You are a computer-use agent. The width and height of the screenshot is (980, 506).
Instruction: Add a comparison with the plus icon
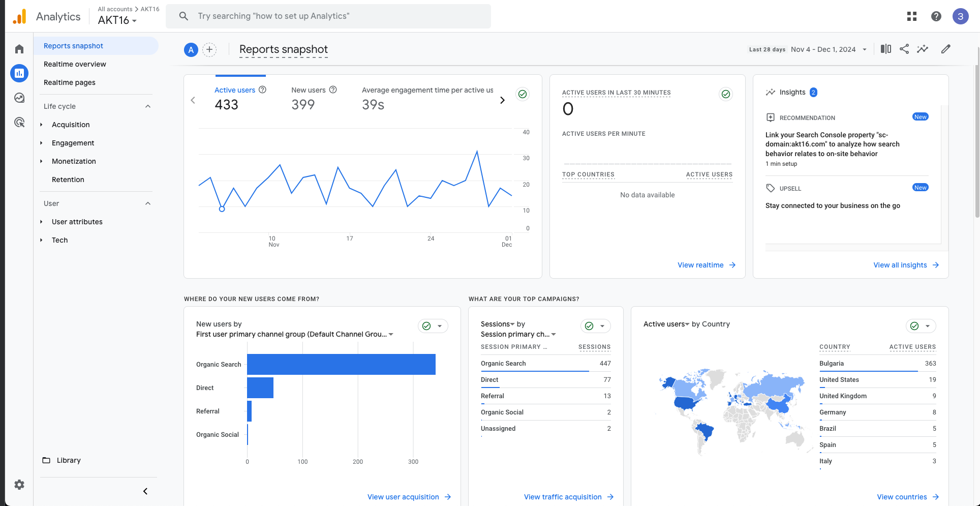coord(209,49)
